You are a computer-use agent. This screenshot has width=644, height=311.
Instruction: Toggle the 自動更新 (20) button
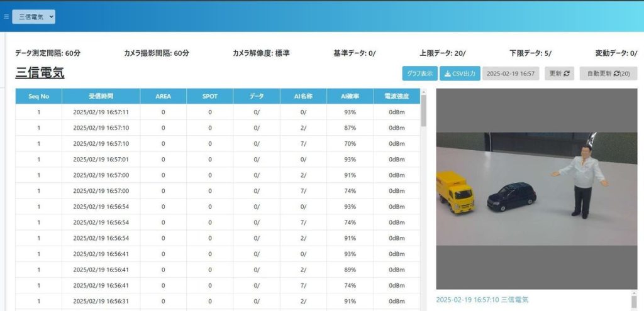tap(608, 74)
